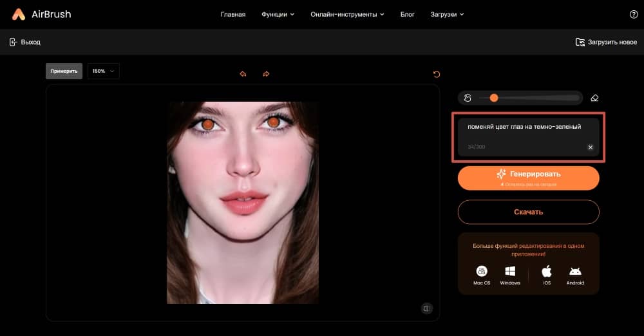Click the upload new folder icon

click(580, 42)
